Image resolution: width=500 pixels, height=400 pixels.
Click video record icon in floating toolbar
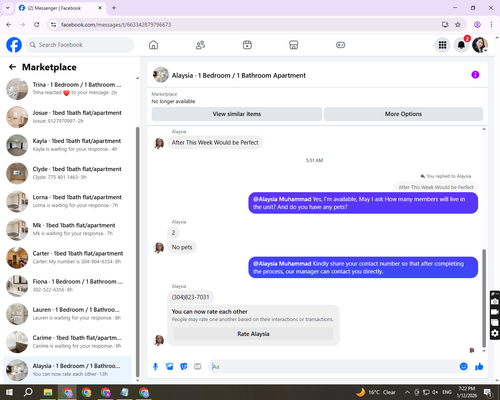tap(495, 312)
